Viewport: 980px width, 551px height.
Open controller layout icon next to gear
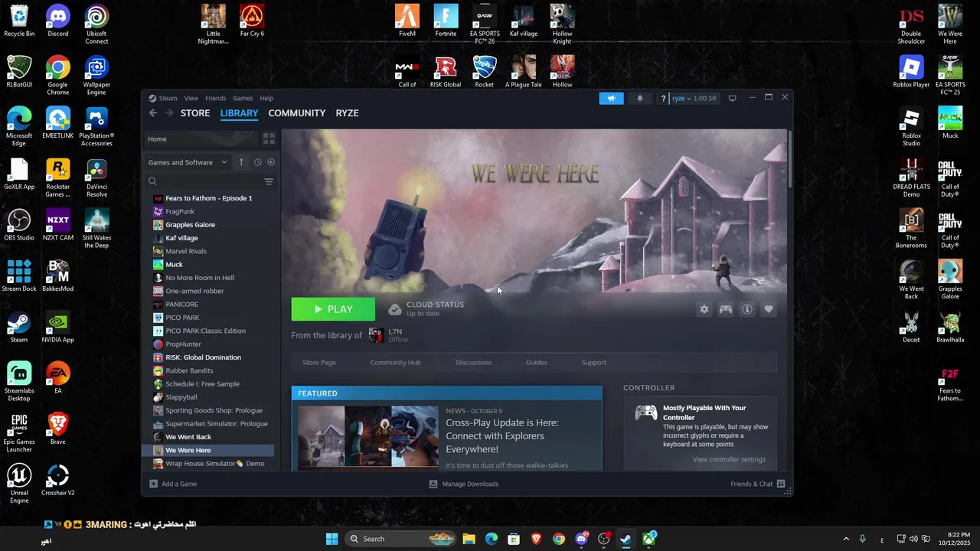[726, 309]
